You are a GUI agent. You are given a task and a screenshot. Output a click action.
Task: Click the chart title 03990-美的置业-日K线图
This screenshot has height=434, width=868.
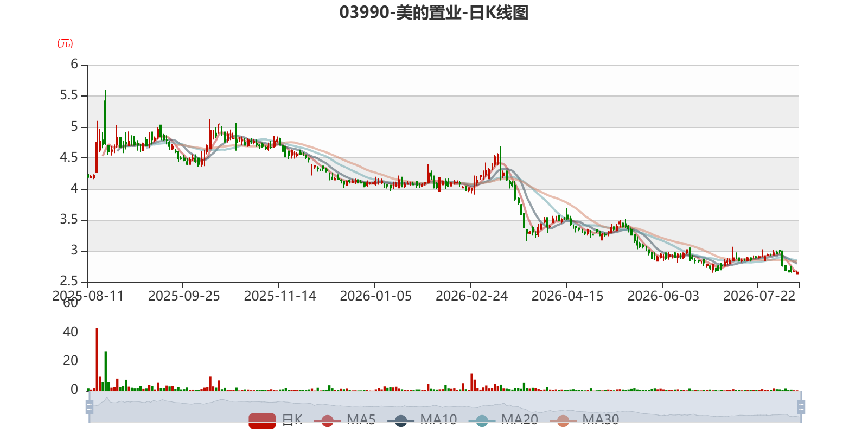click(x=434, y=12)
